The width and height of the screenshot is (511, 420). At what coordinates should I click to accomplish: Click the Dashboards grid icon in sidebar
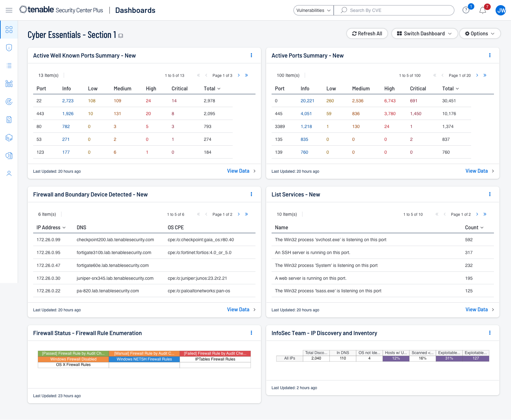tap(9, 30)
